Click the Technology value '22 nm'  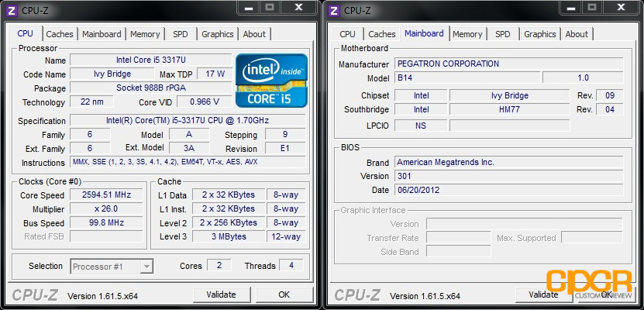(91, 102)
